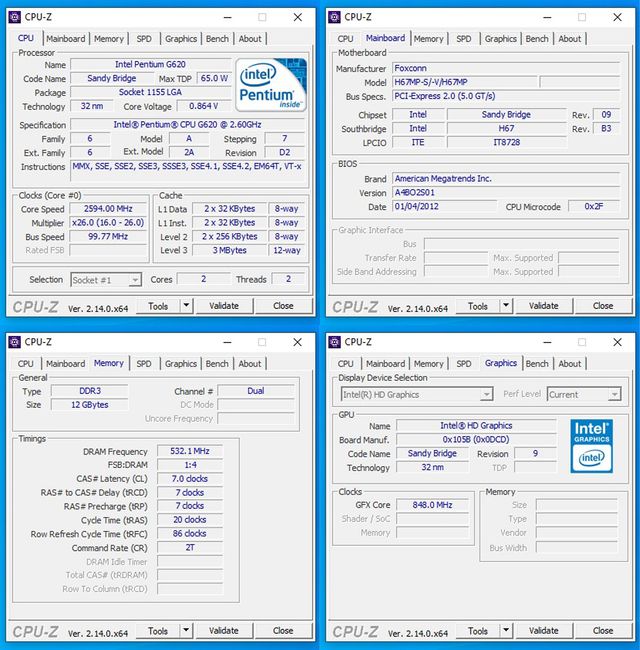Open Tools dropdown arrow in Memory tab window
This screenshot has height=650, width=640.
tap(187, 631)
